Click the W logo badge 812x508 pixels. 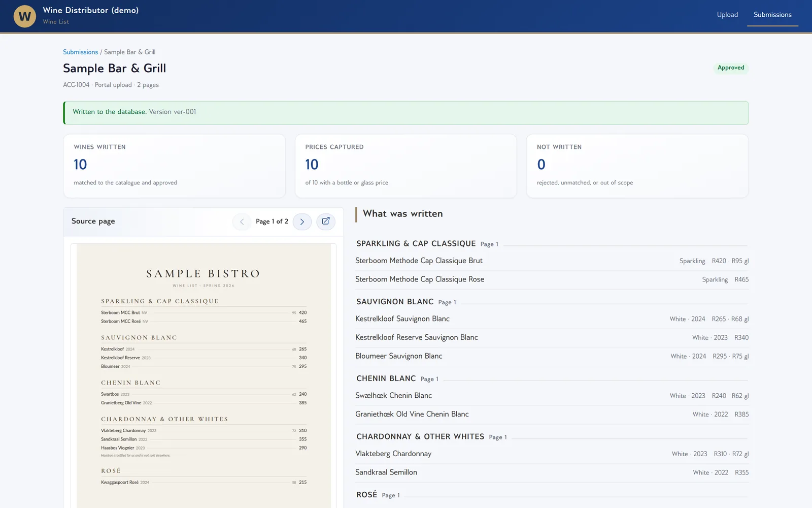pos(24,16)
